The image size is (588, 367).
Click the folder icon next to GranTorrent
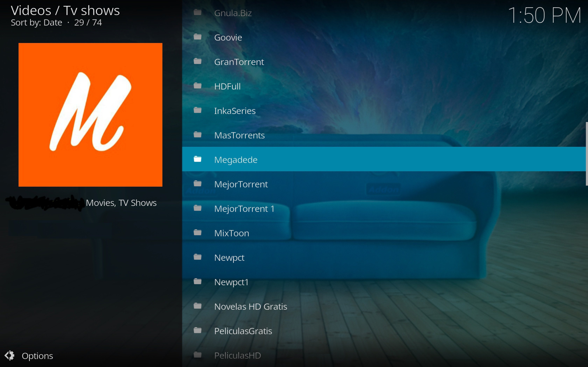click(198, 61)
